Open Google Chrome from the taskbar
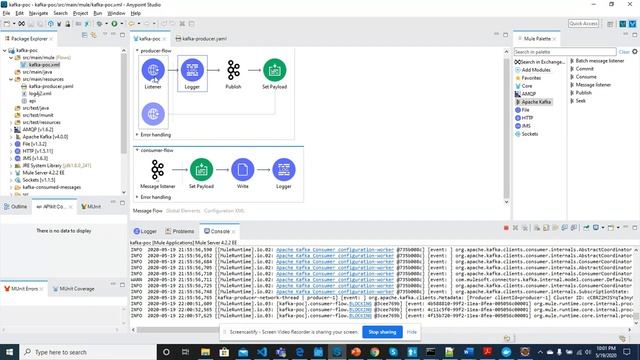The height and width of the screenshot is (360, 640). [x=375, y=352]
